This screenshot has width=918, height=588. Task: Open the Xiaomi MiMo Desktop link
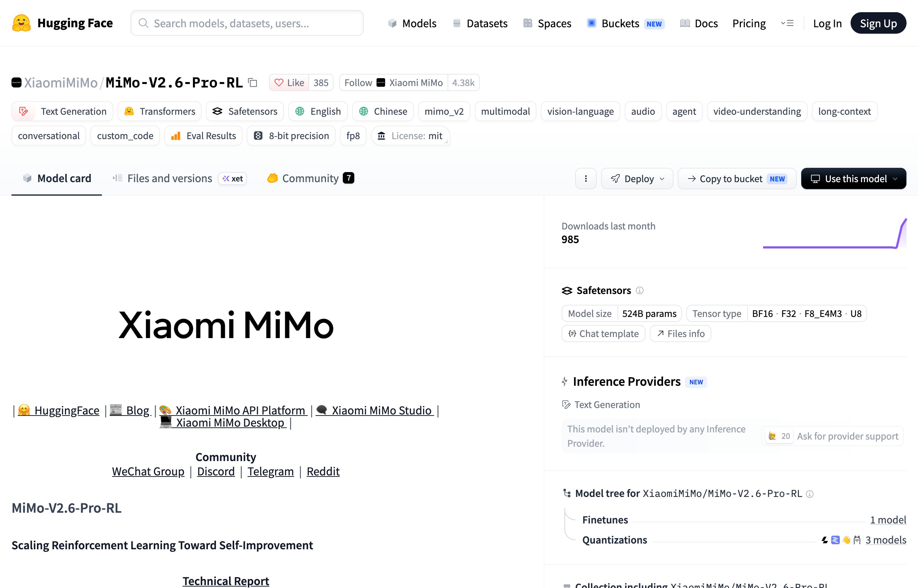point(223,423)
